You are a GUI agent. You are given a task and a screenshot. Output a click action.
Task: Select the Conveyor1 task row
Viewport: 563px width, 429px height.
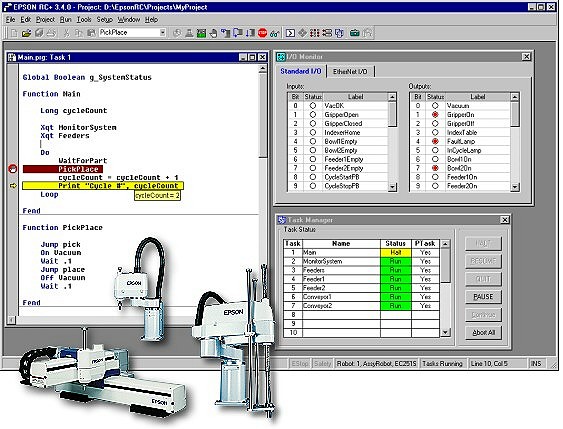click(361, 297)
